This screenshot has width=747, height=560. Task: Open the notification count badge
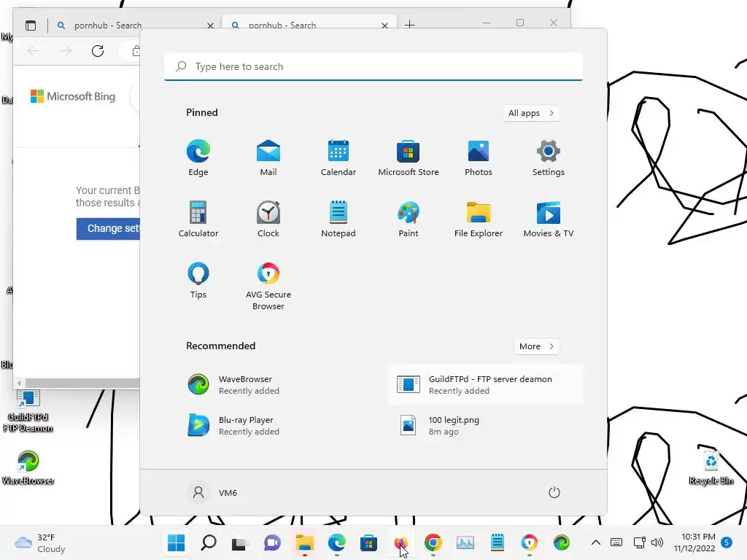(727, 542)
